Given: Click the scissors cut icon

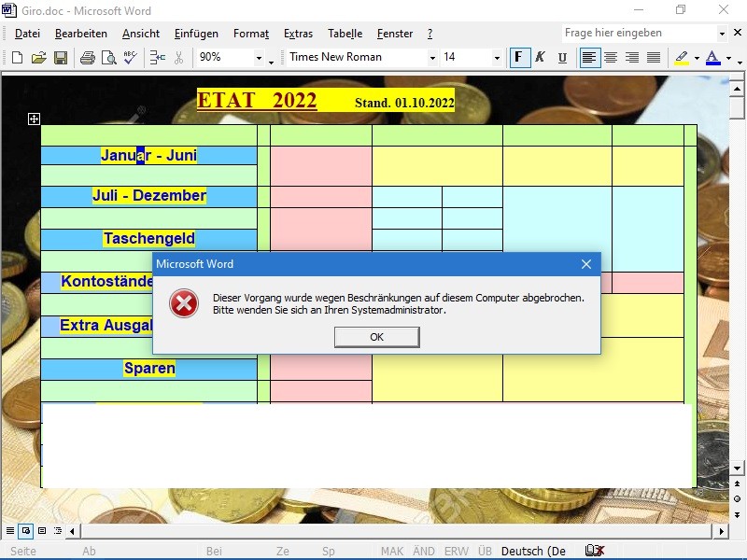Looking at the screenshot, I should click(x=178, y=58).
